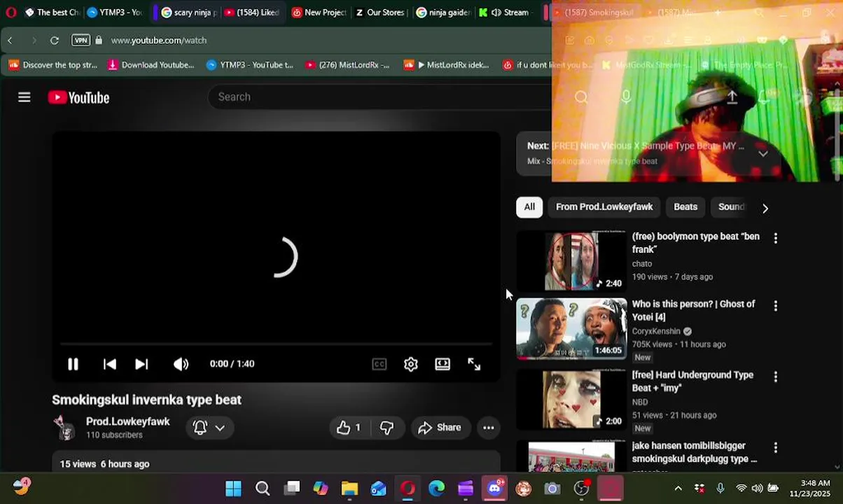843x504 pixels.
Task: Toggle the Opera VPN badge
Action: tap(81, 41)
